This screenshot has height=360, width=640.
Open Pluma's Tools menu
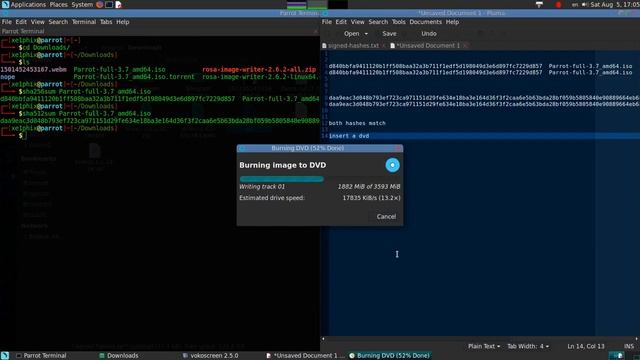click(398, 22)
